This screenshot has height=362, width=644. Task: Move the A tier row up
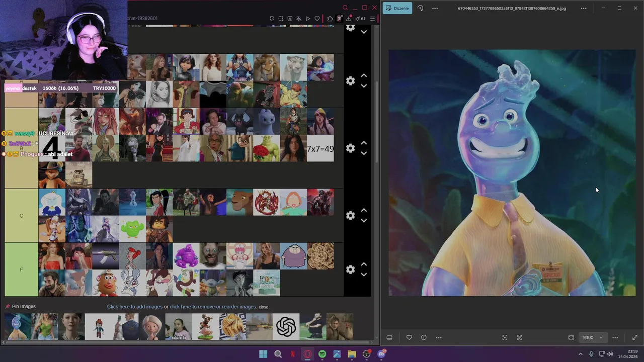tap(364, 76)
